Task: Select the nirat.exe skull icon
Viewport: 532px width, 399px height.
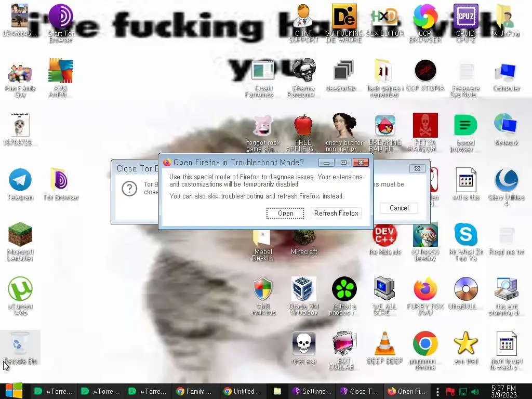Action: 303,348
